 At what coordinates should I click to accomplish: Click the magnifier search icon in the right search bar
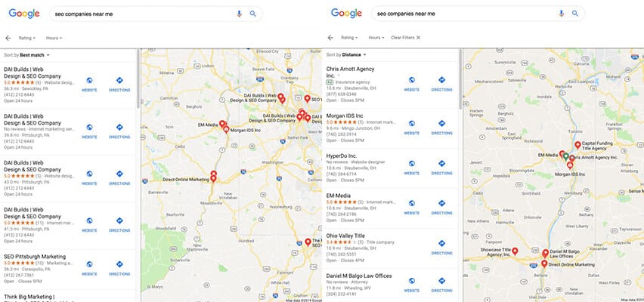pyautogui.click(x=575, y=14)
